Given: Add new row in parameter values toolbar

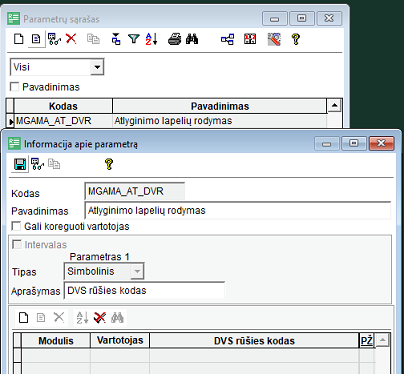Looking at the screenshot, I should (x=23, y=317).
